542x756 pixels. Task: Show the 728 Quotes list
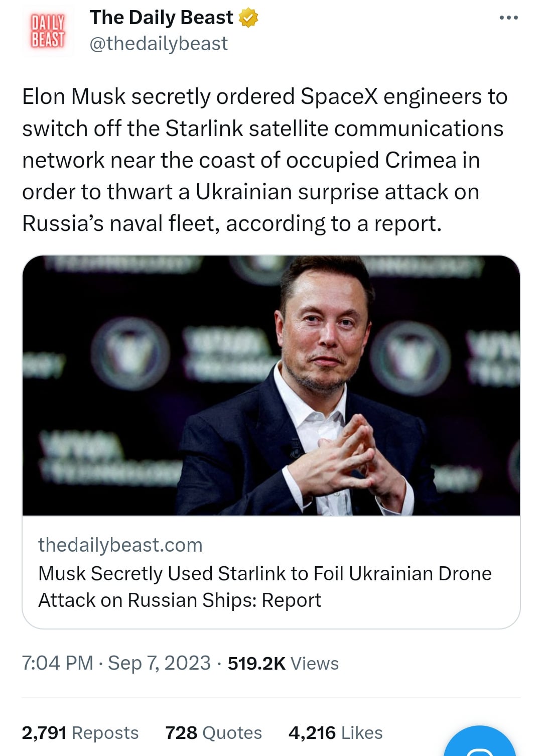pos(214,733)
